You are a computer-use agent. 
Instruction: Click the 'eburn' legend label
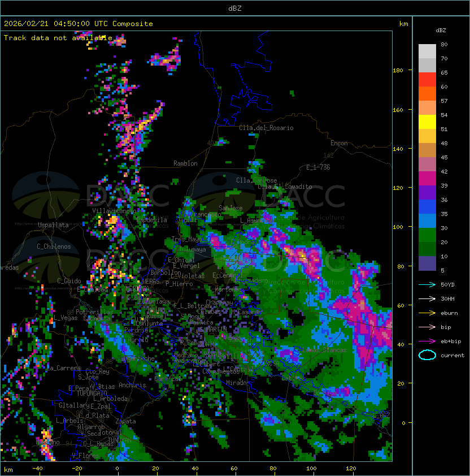pyautogui.click(x=449, y=313)
